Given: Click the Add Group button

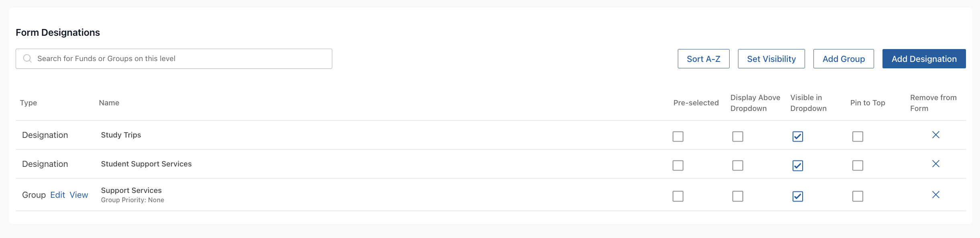Looking at the screenshot, I should (844, 59).
